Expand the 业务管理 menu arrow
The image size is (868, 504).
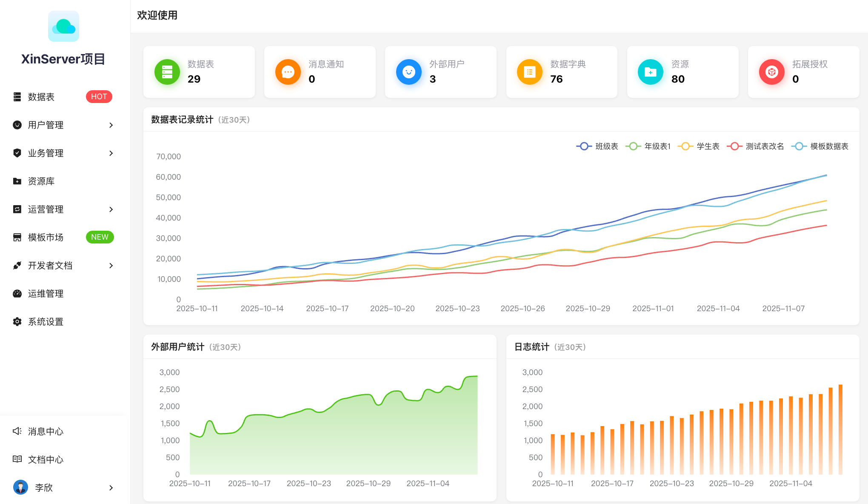coord(111,153)
